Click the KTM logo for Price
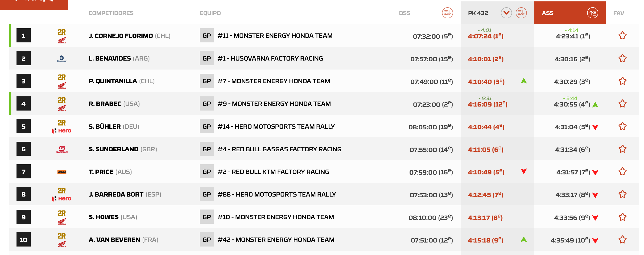The width and height of the screenshot is (644, 255). [x=62, y=172]
